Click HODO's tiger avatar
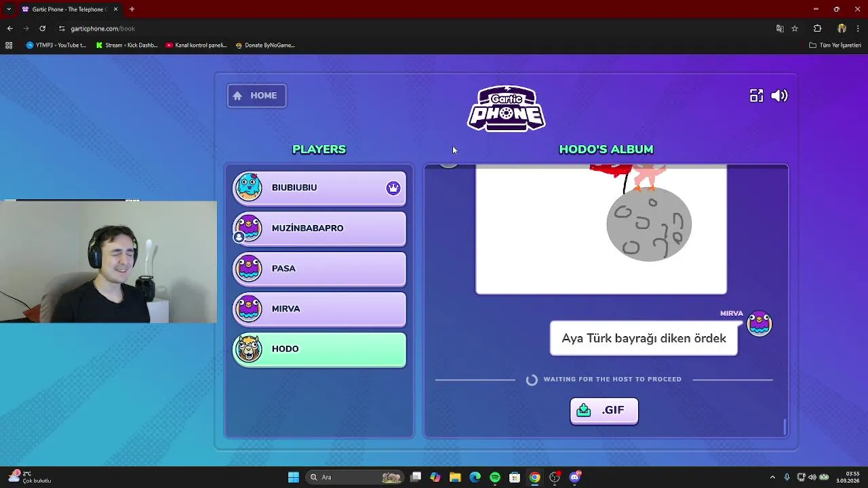 coord(249,349)
